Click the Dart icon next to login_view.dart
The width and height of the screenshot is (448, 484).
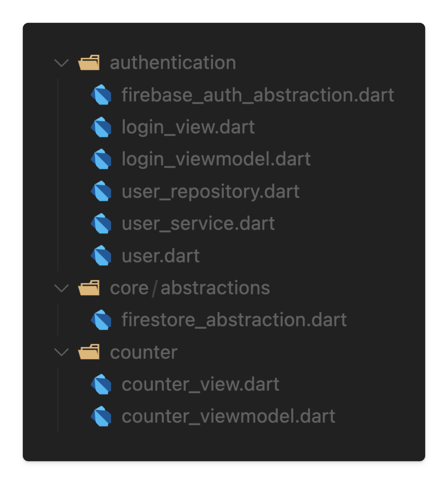(101, 127)
